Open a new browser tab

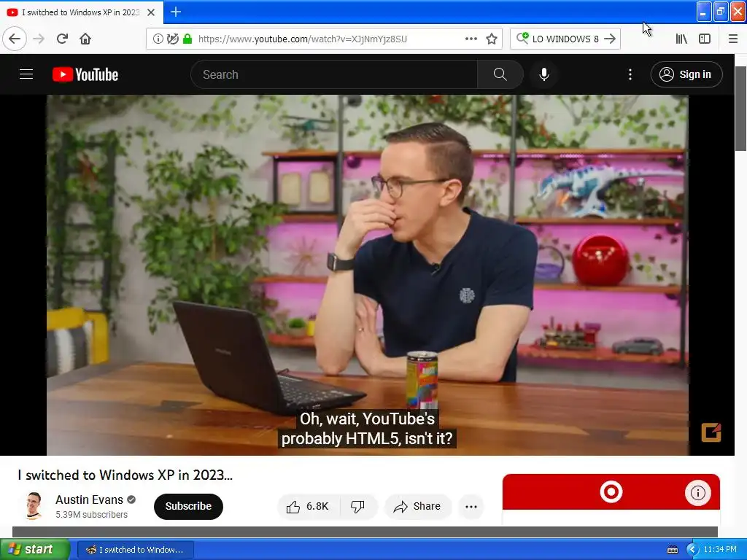click(x=176, y=12)
